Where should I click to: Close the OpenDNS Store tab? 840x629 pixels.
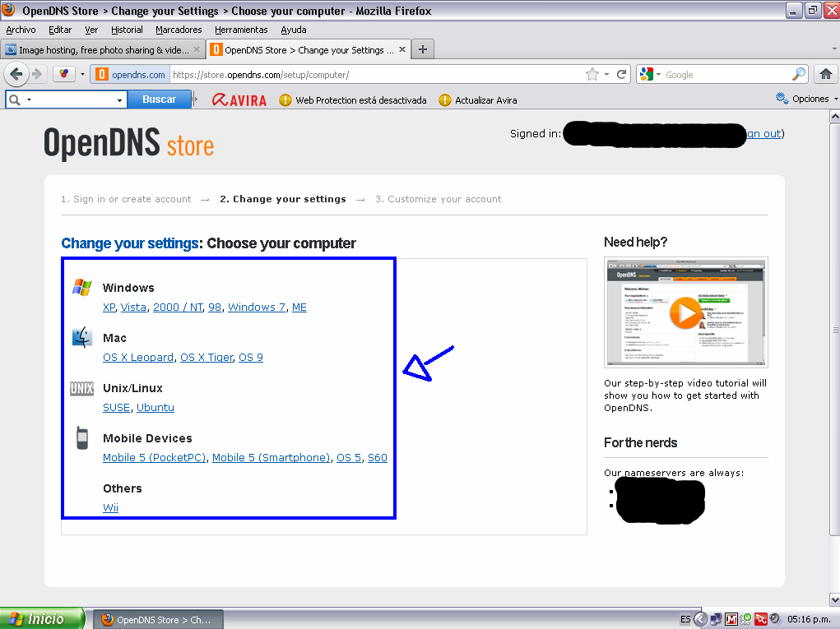401,49
